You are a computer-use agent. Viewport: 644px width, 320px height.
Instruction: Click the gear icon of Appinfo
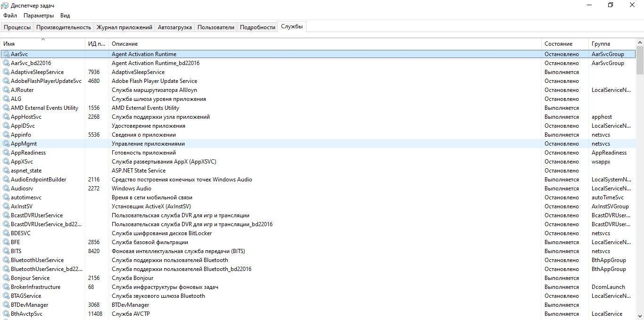click(6, 135)
